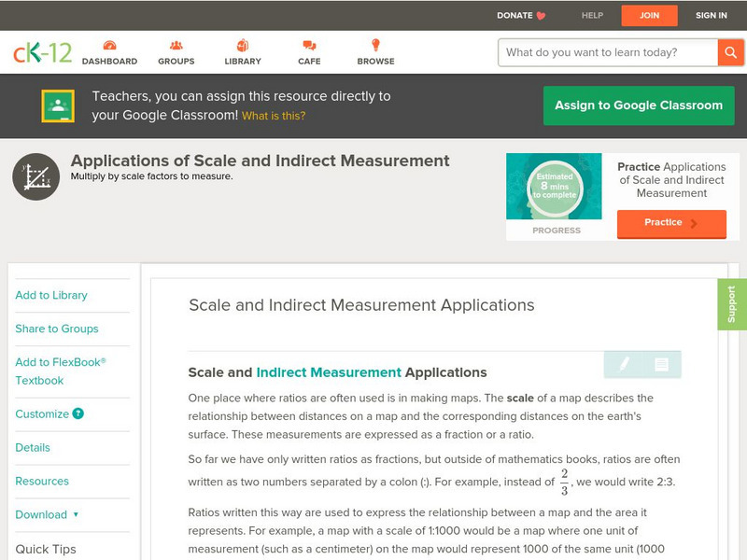Screen dimensions: 747x560
Task: Click the Estimated 8 mins progress circle
Action: (555, 188)
